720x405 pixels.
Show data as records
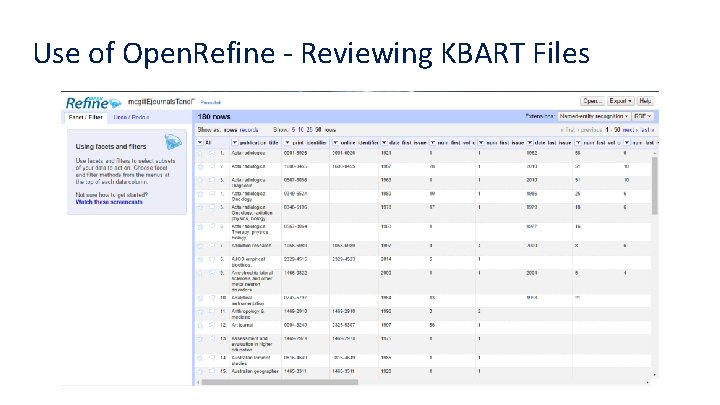[x=249, y=130]
